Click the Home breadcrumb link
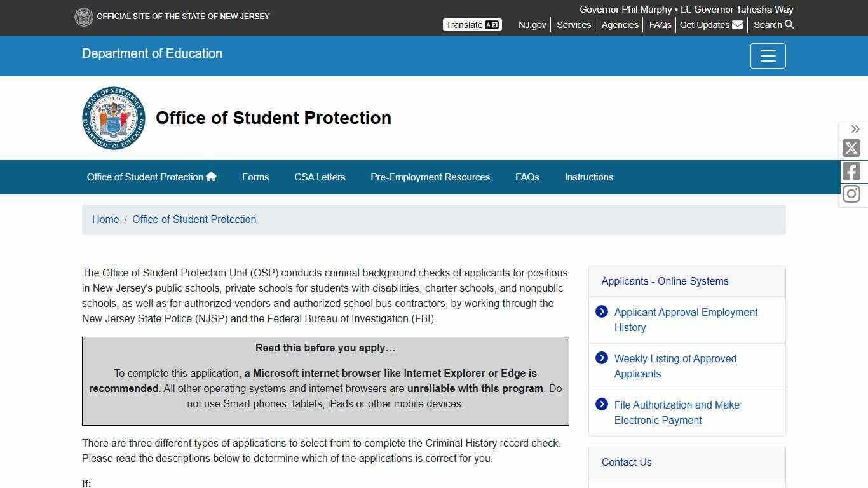Screen dimensions: 868x488 pos(105,219)
